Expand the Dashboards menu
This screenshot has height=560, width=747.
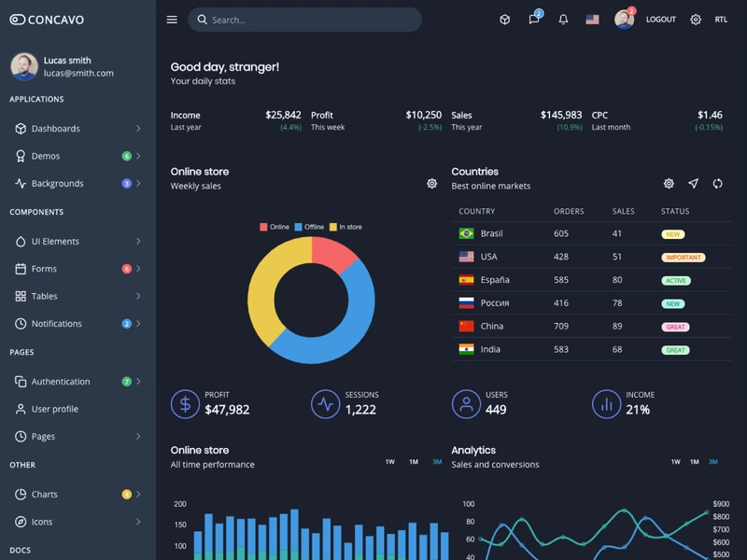click(x=78, y=129)
